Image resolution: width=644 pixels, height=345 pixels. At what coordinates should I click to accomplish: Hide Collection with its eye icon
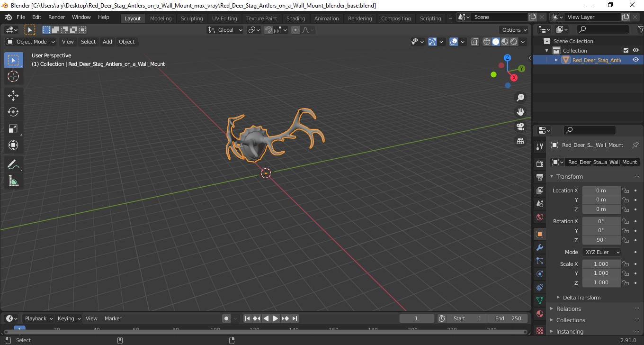tap(635, 50)
